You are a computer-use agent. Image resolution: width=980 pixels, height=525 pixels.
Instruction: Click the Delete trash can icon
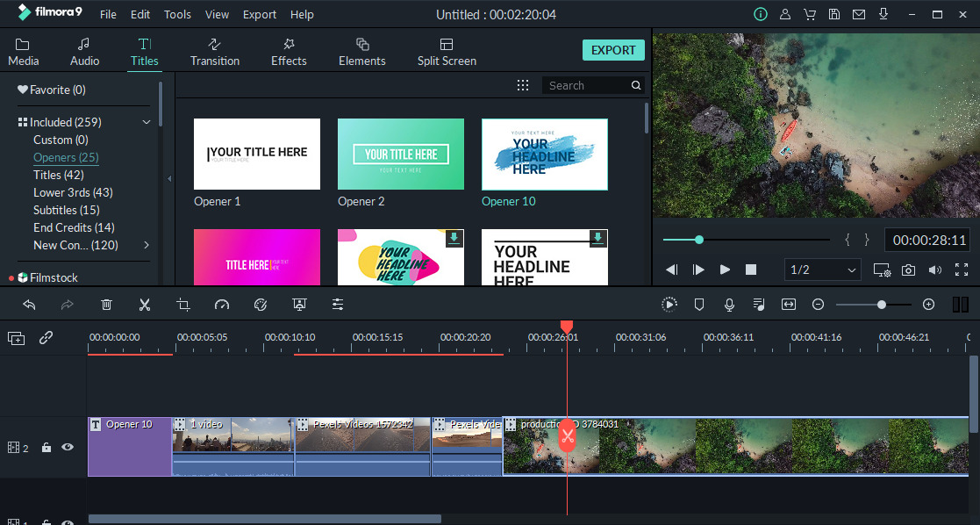(106, 305)
